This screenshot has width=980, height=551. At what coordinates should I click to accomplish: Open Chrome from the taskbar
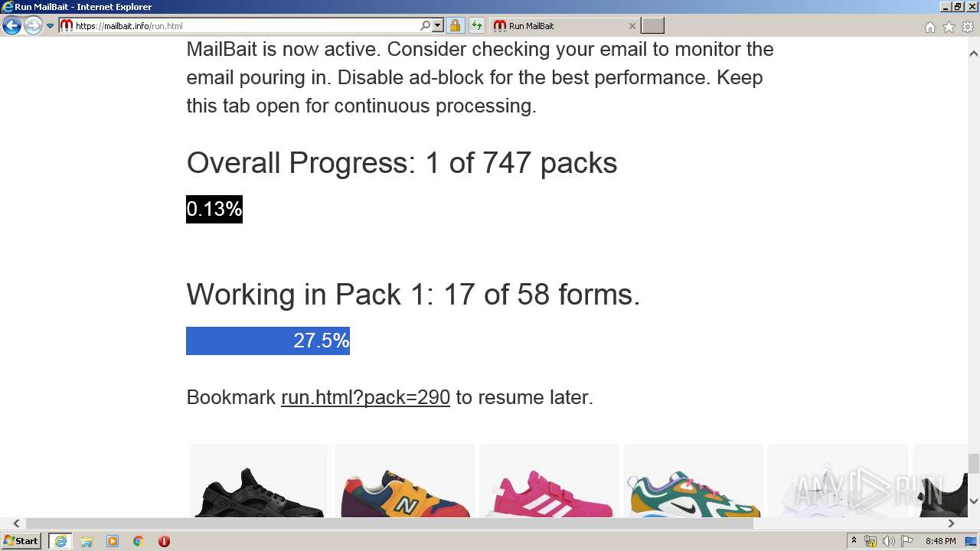[138, 541]
